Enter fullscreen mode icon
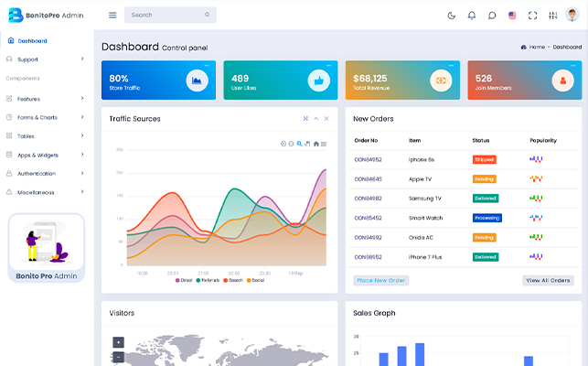Screen dimensions: 588x366 (x=532, y=16)
